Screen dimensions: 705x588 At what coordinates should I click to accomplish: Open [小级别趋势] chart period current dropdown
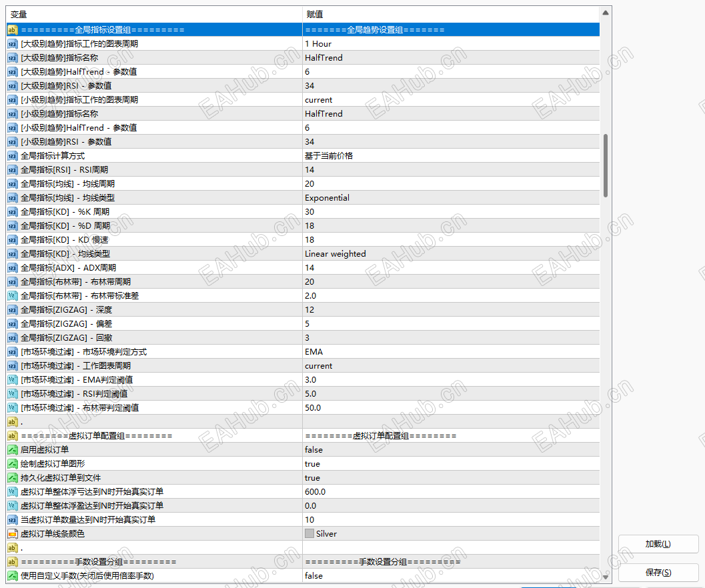(x=451, y=100)
